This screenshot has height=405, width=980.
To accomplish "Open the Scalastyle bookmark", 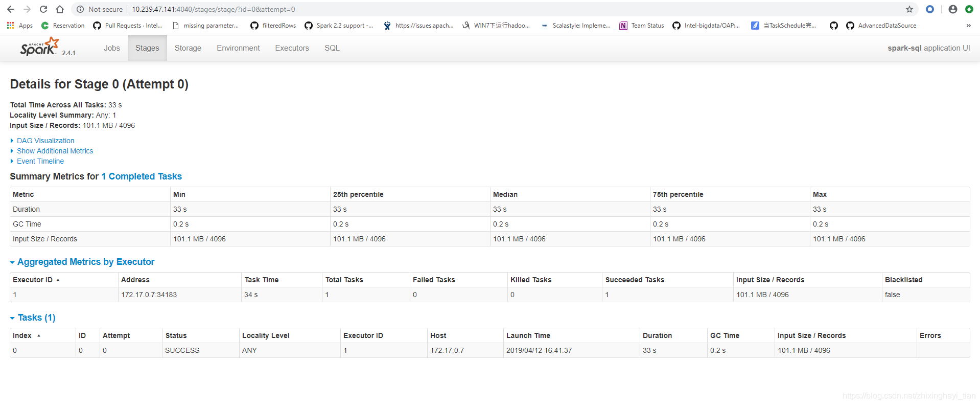I will pyautogui.click(x=575, y=26).
